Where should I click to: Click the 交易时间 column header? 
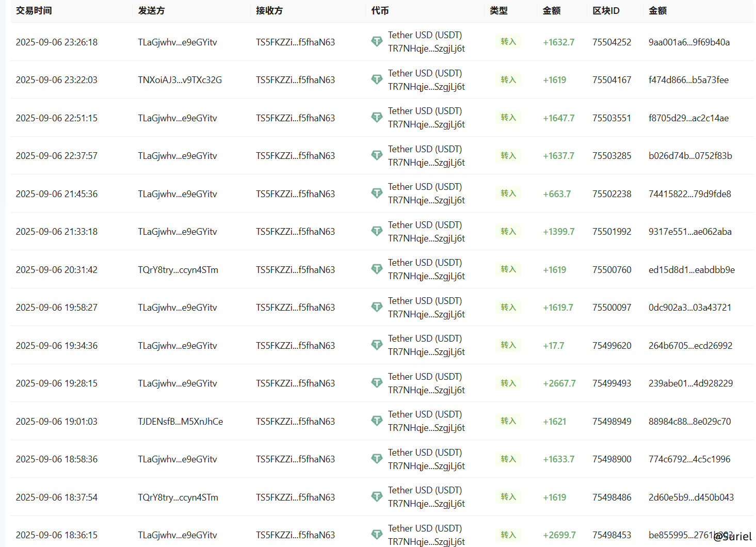(34, 11)
